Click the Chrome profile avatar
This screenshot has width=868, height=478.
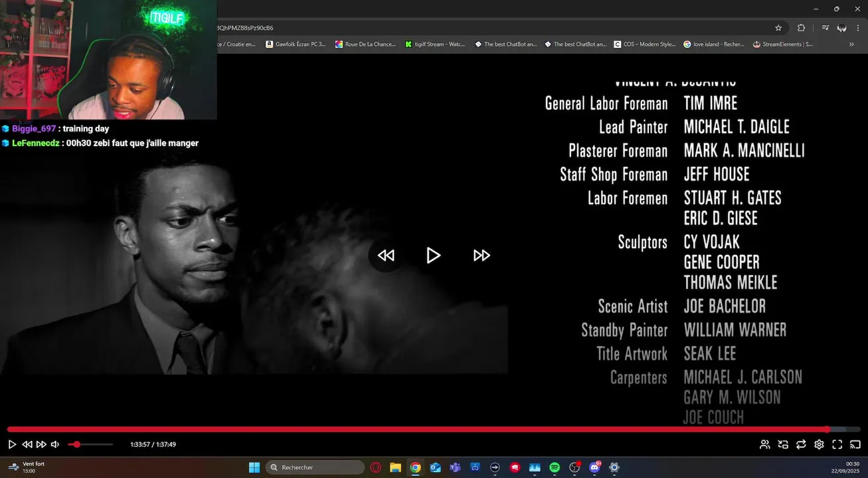[x=842, y=28]
